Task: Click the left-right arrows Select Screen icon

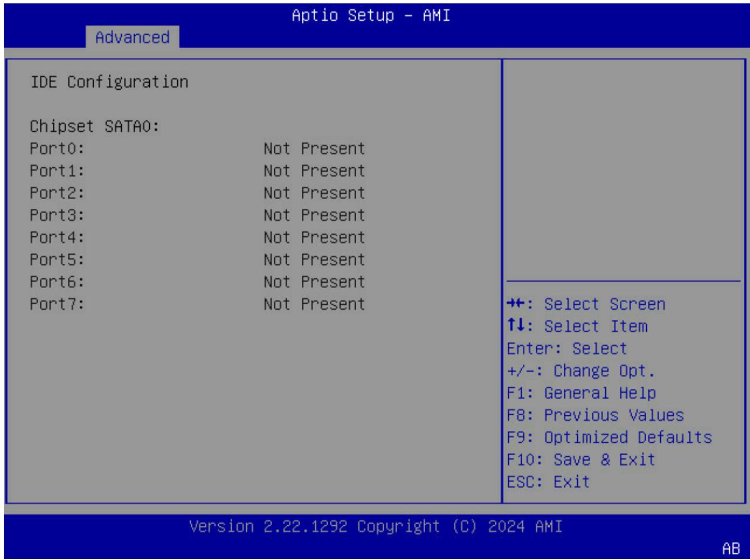Action: 516,304
